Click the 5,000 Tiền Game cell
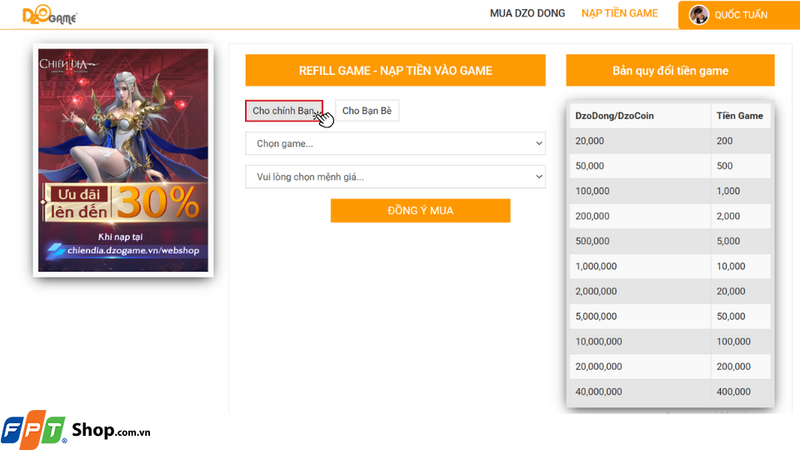The width and height of the screenshot is (800, 450). click(741, 241)
